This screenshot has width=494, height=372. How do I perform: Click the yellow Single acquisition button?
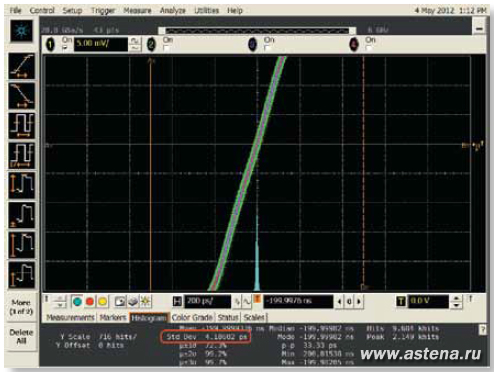tap(102, 302)
